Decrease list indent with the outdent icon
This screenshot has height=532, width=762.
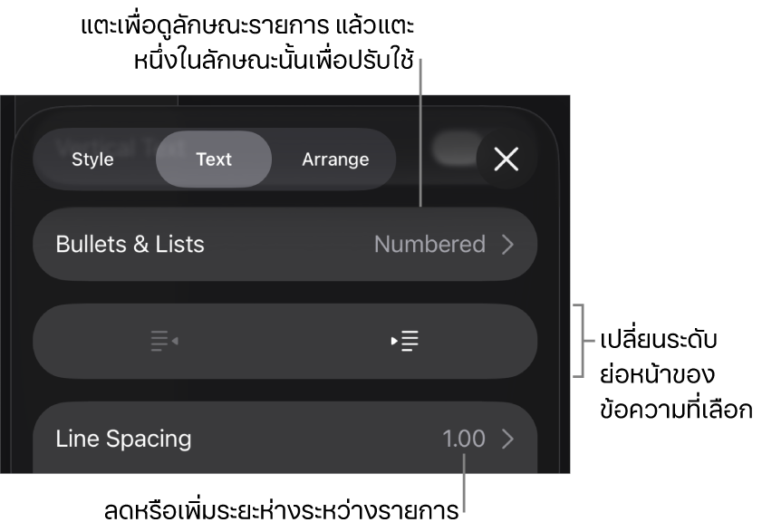(x=164, y=342)
